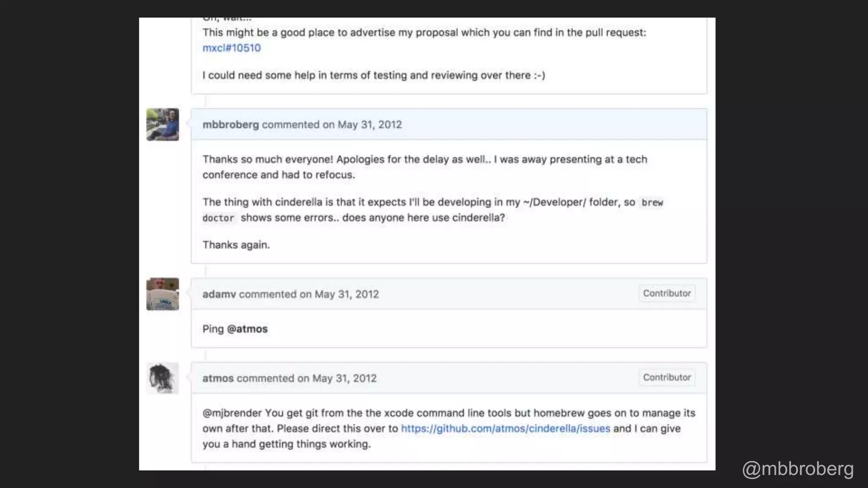Click the mbbroberg username in the comment header
The width and height of the screenshot is (868, 488).
[x=230, y=125]
